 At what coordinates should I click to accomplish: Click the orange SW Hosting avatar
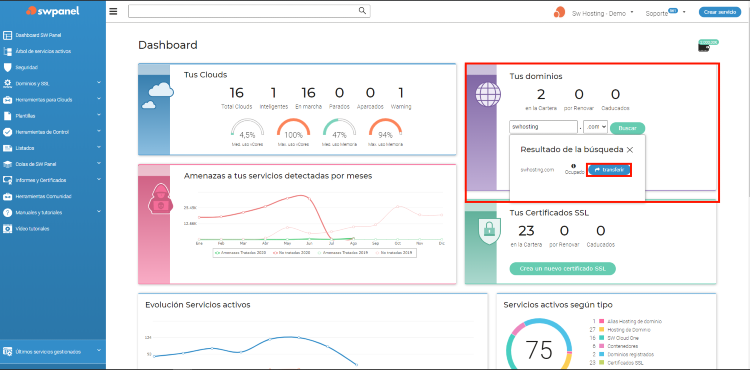click(x=559, y=12)
